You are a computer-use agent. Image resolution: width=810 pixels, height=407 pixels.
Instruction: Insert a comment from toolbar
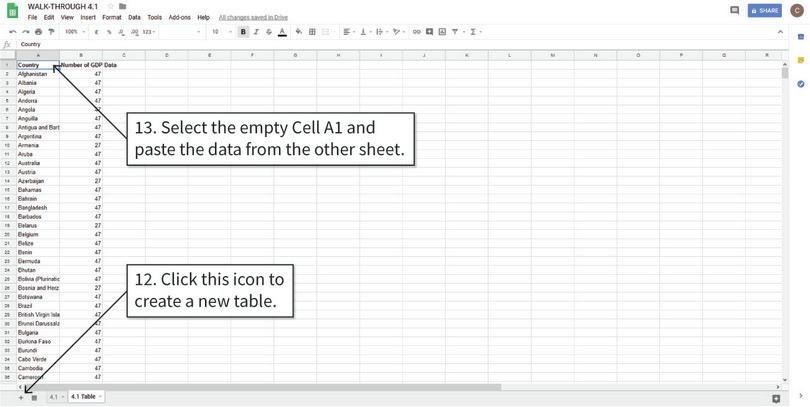[429, 32]
